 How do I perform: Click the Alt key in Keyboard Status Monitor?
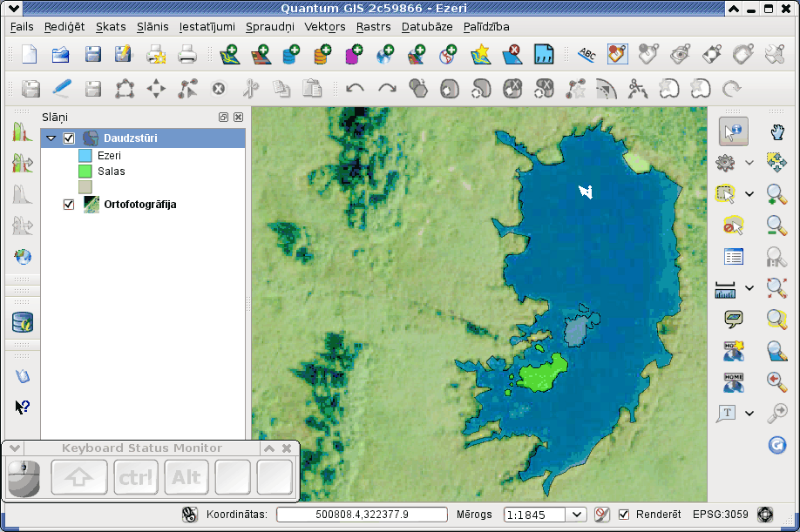186,477
